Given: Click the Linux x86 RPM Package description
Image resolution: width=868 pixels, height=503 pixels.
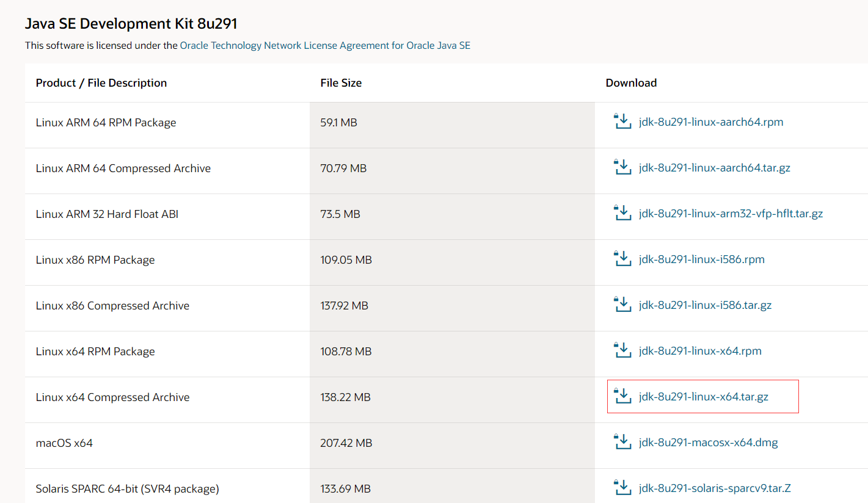Looking at the screenshot, I should coord(95,260).
